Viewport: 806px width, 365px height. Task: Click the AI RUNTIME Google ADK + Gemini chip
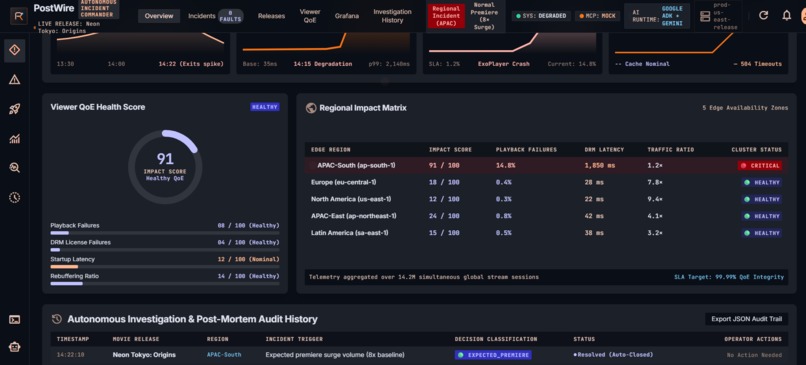coord(657,16)
